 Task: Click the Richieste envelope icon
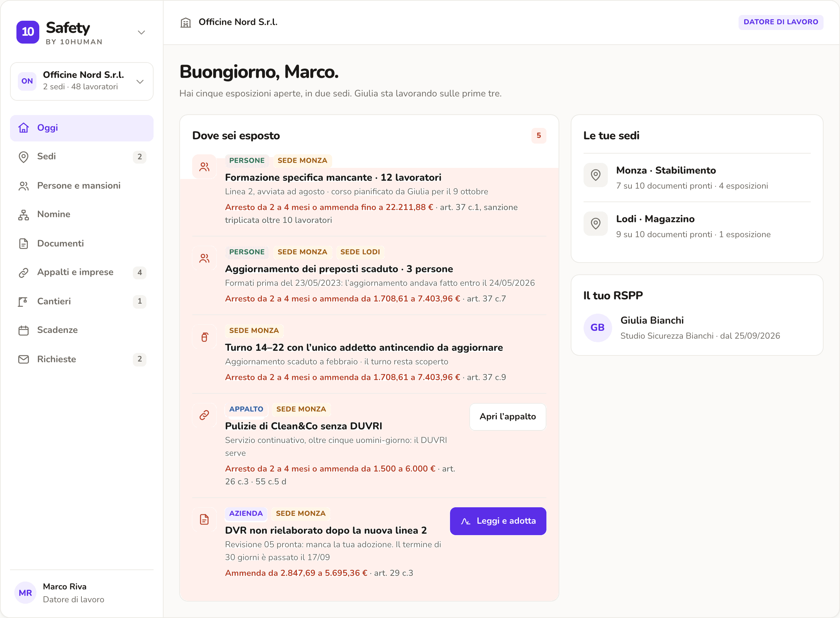(x=24, y=359)
